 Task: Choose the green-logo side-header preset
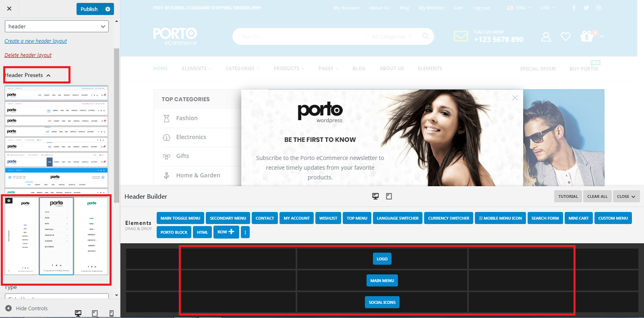(x=91, y=235)
